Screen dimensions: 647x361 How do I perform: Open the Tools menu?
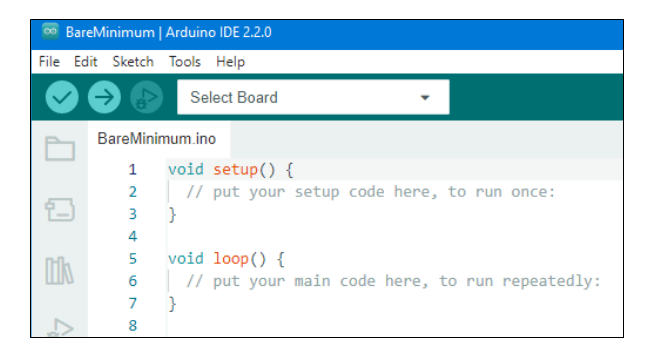[184, 62]
